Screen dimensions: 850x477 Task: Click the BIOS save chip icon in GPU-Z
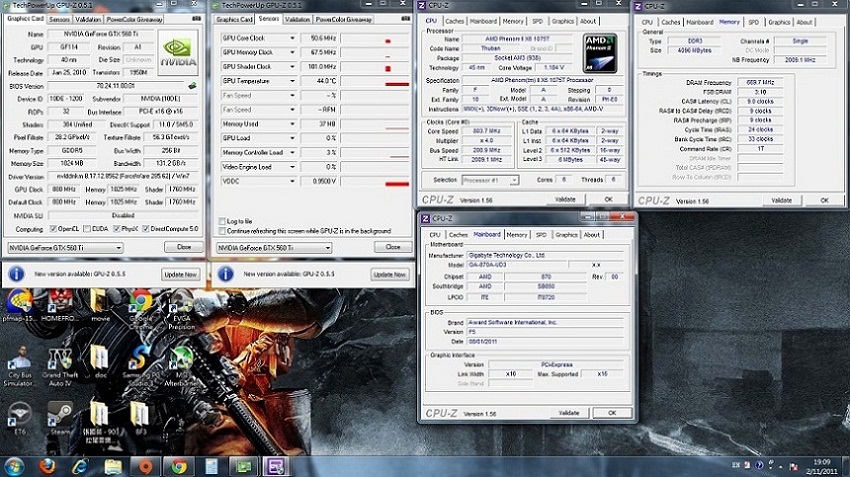click(x=192, y=86)
